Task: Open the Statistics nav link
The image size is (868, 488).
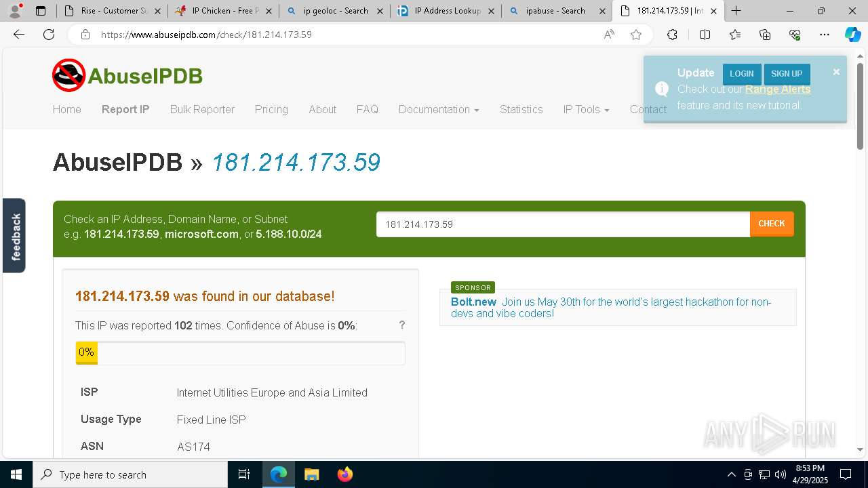Action: (x=521, y=109)
